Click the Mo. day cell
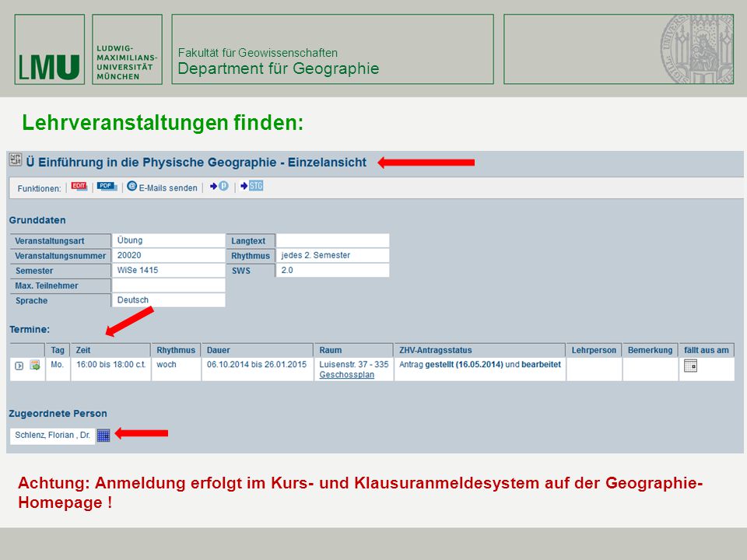The image size is (747, 560). pyautogui.click(x=57, y=364)
